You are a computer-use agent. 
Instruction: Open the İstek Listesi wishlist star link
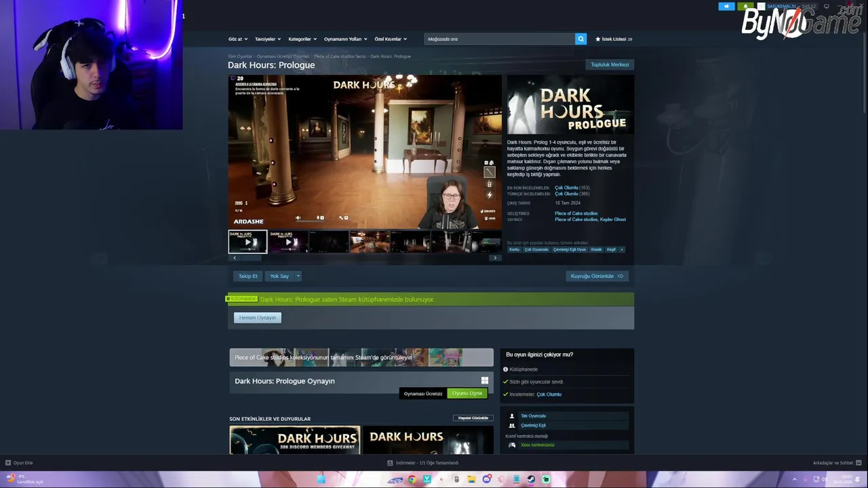point(614,39)
